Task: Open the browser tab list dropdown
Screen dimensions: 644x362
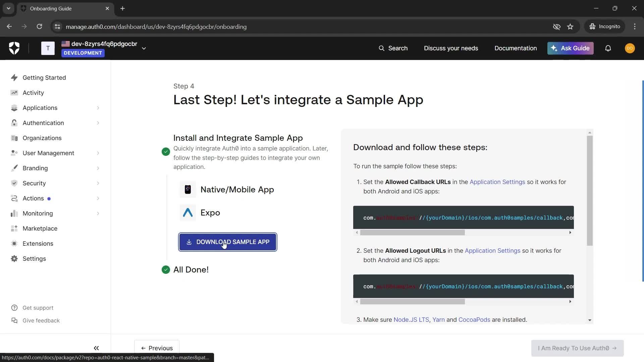Action: (x=8, y=8)
